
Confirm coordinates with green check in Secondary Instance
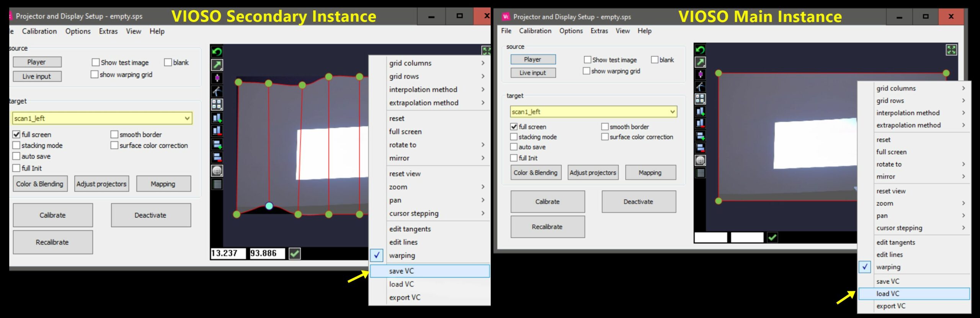[x=295, y=253]
